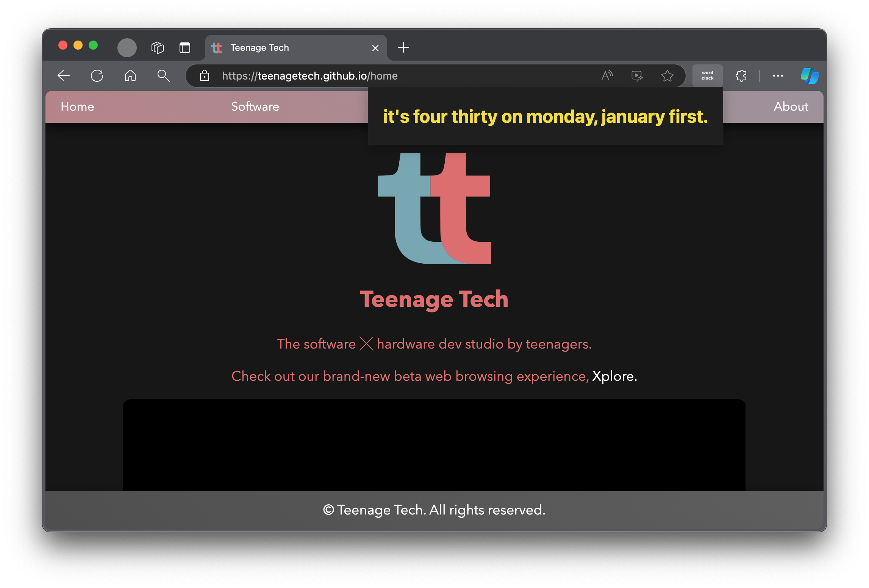Click the software hardware dev studio tagline
The image size is (869, 588).
click(x=434, y=344)
